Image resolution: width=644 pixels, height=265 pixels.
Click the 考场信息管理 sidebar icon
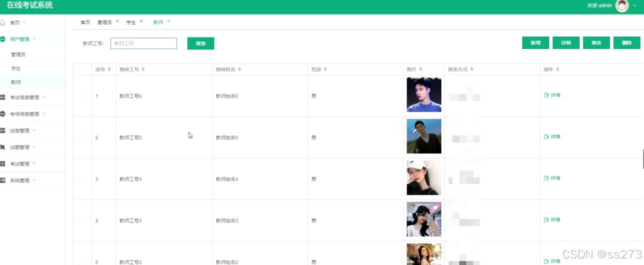click(x=2, y=114)
